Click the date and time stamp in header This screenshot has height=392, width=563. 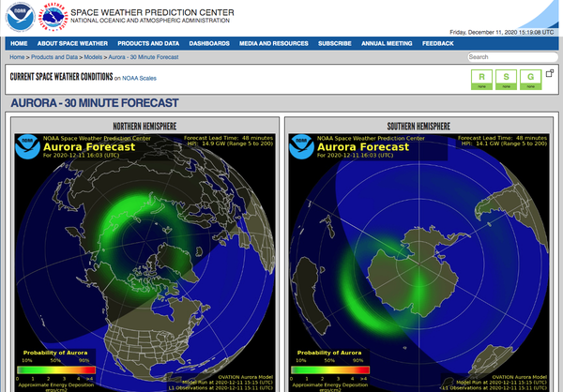tap(502, 32)
